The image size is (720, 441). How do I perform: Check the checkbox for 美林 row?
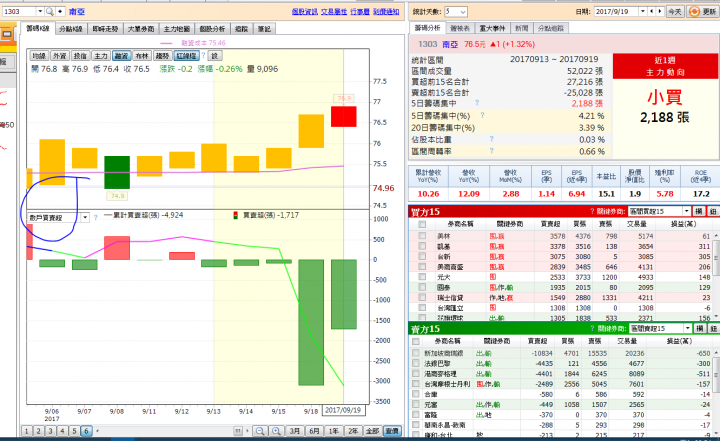[x=422, y=236]
